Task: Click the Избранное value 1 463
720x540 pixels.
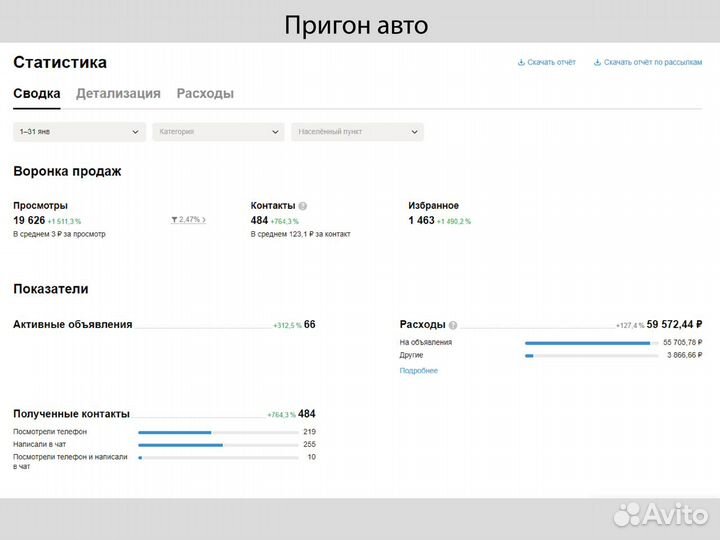Action: 421,220
